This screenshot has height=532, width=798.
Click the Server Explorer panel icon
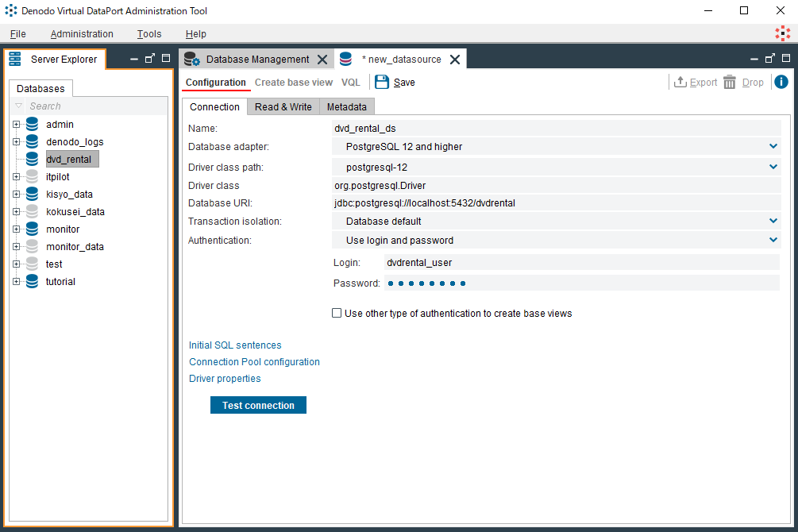click(x=15, y=59)
